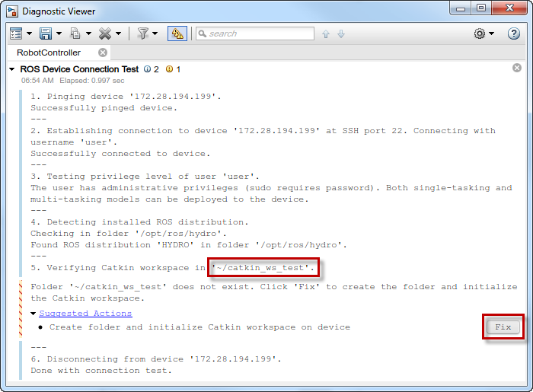Screen dimensions: 533x392
Task: Click the settings gear icon
Action: 480,33
